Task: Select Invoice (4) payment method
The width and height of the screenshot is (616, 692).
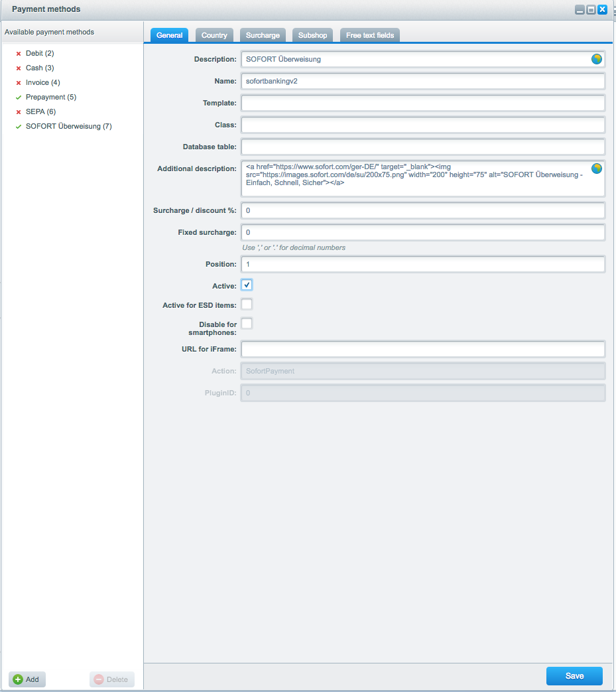Action: pyautogui.click(x=42, y=82)
